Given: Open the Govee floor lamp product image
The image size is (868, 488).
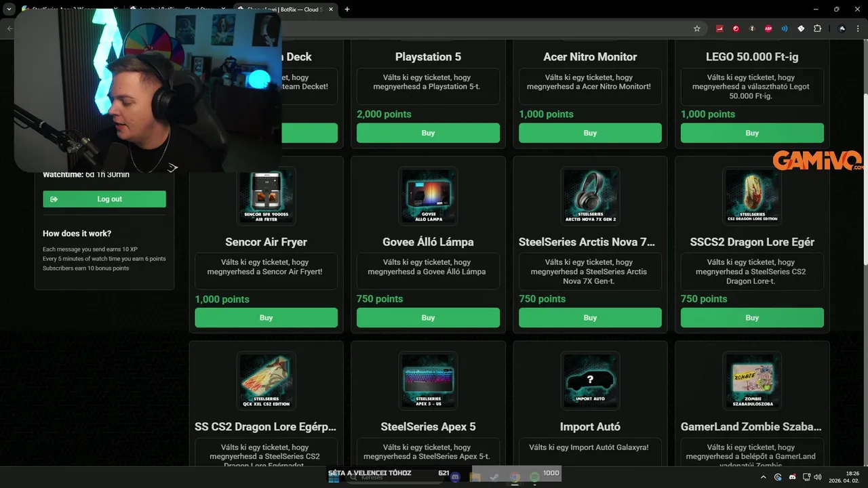Looking at the screenshot, I should 428,196.
